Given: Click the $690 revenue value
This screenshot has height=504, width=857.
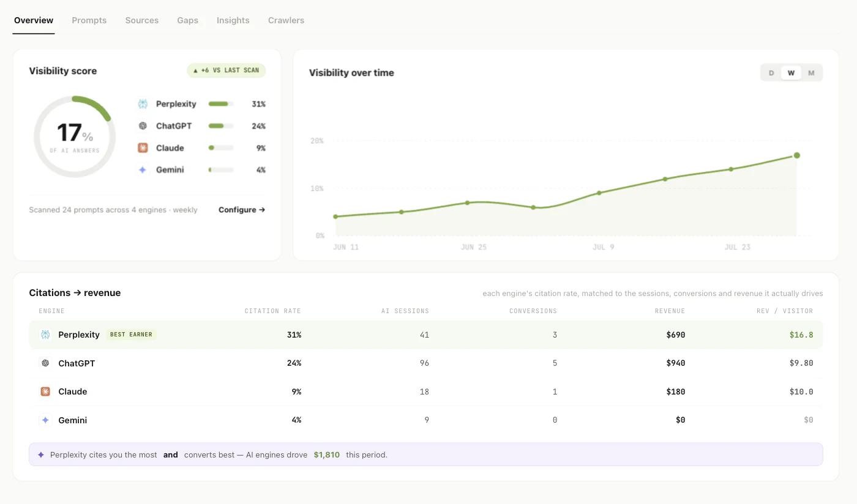Looking at the screenshot, I should coord(676,335).
